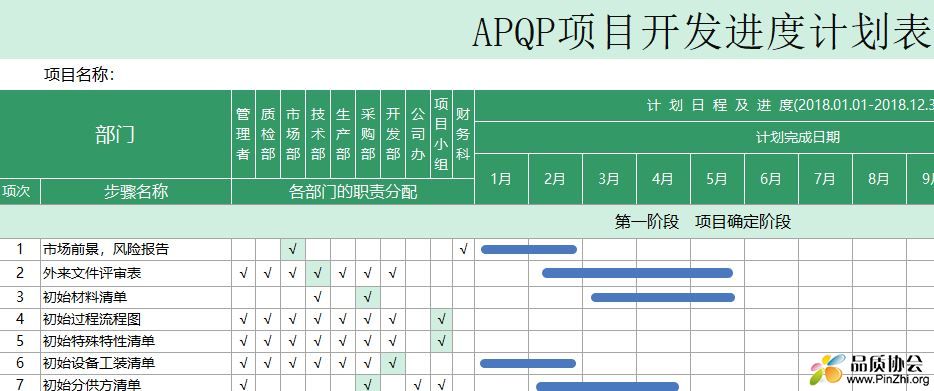
Task: Click the 6月 month header
Action: [x=771, y=179]
